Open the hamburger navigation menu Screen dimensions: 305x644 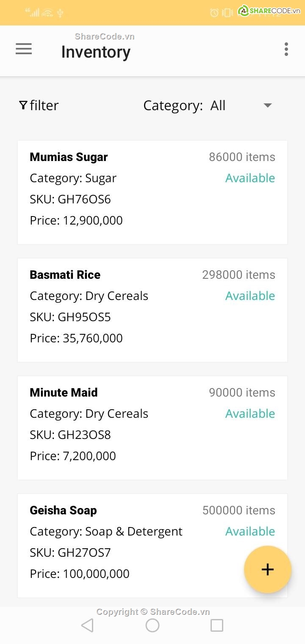click(x=24, y=49)
